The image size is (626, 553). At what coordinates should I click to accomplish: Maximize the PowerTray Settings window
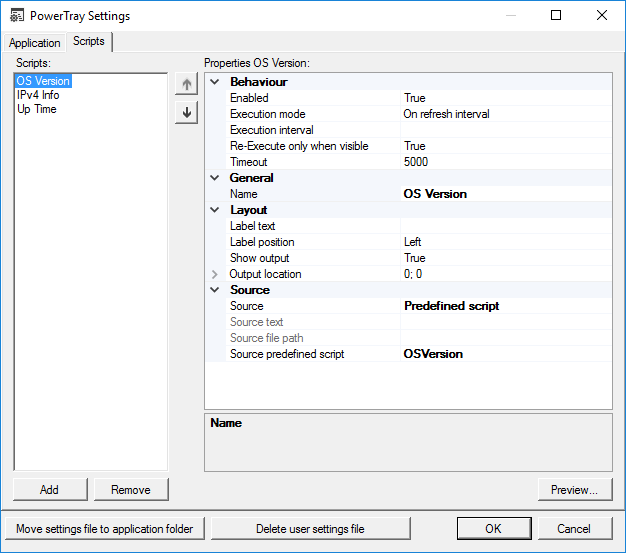click(556, 15)
